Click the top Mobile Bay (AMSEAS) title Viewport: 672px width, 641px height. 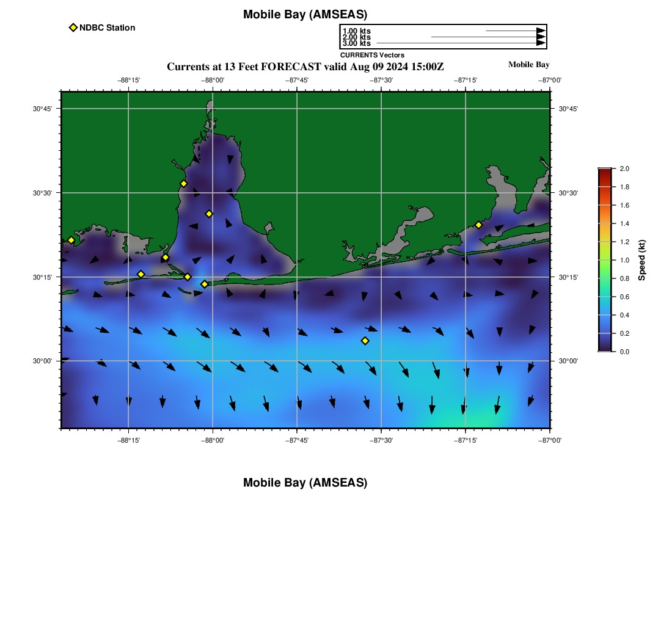point(305,15)
